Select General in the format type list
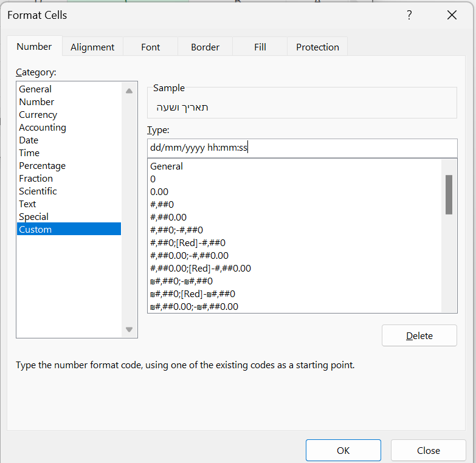The height and width of the screenshot is (463, 476). [x=167, y=166]
